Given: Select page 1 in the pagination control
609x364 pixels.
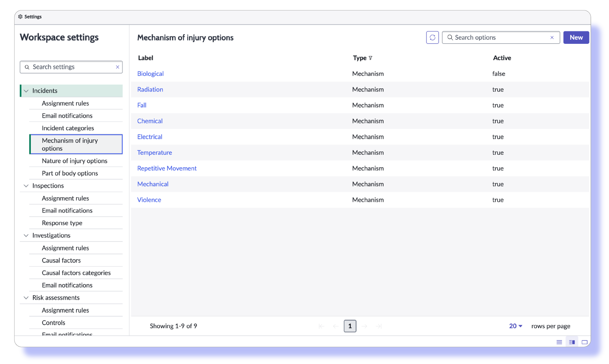Looking at the screenshot, I should [x=350, y=326].
